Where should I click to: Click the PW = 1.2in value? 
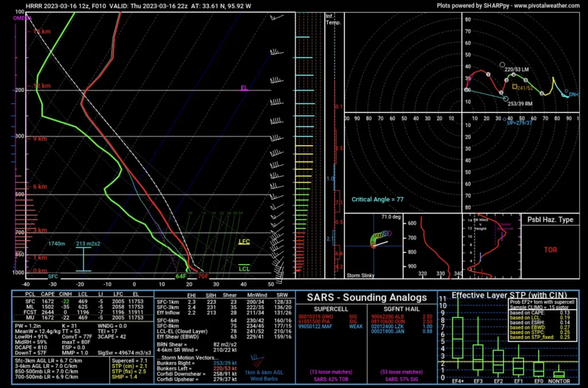pos(28,326)
